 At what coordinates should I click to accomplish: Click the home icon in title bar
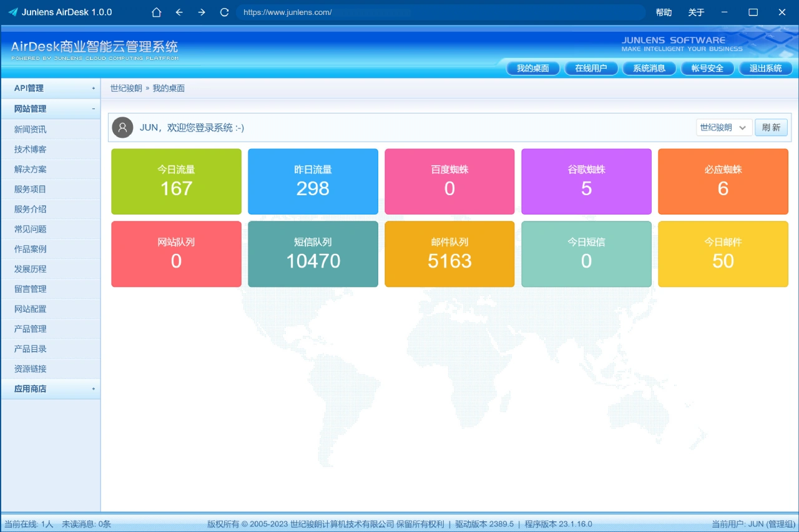tap(157, 12)
